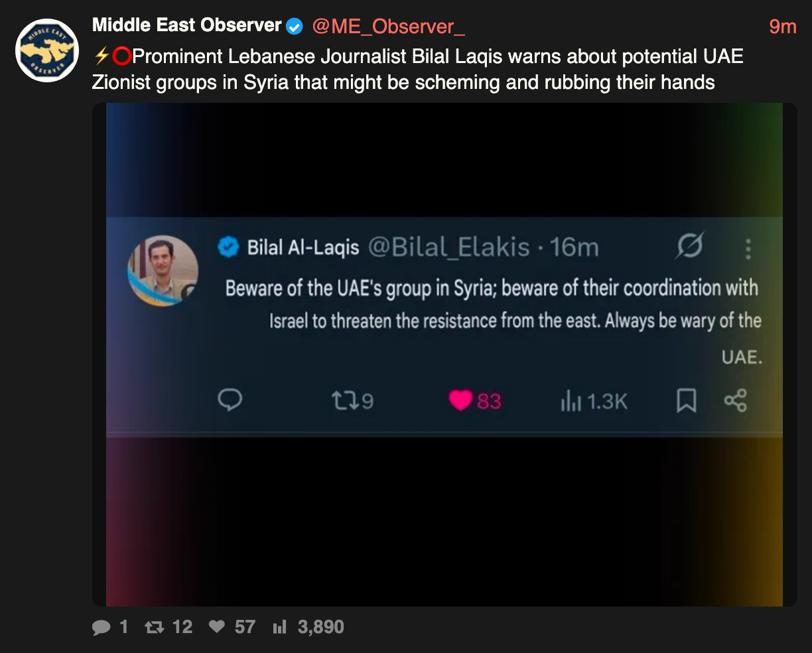Screen dimensions: 812x653
Task: Open Middle East Observer profile avatar
Action: (47, 50)
